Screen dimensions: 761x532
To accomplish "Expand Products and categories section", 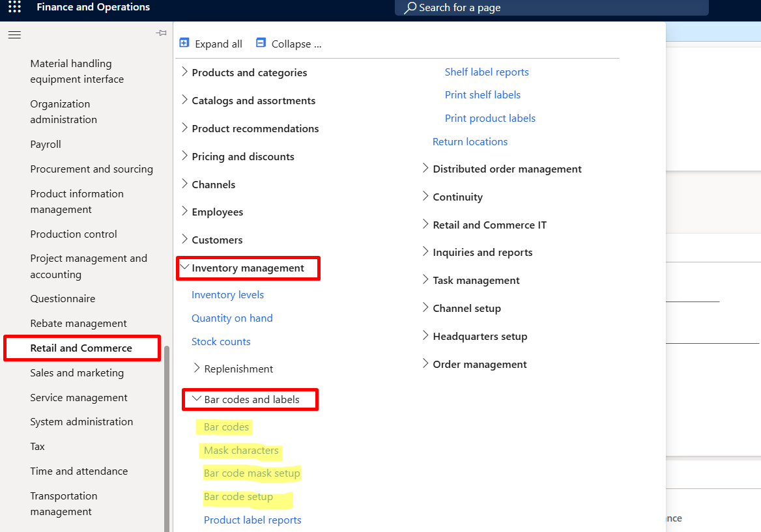I will 184,72.
